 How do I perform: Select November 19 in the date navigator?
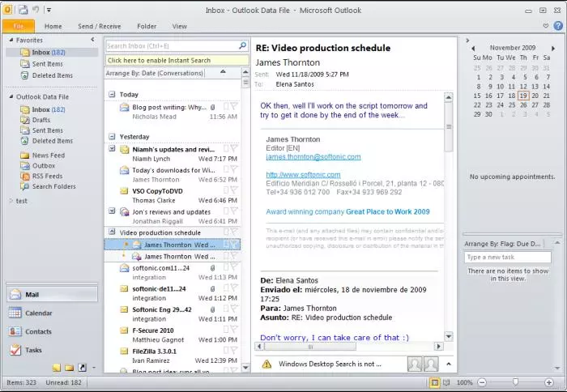click(523, 96)
